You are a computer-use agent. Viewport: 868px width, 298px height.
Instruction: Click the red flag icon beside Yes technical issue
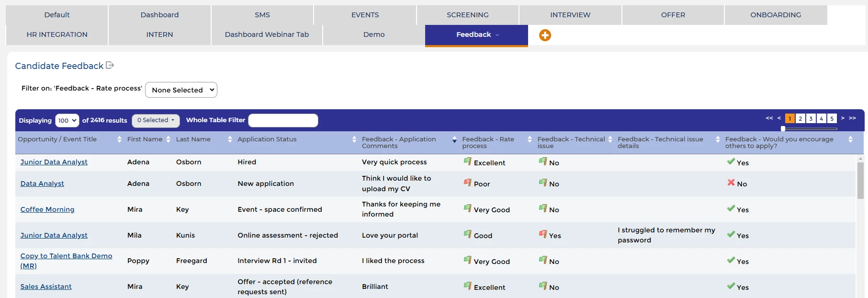click(x=543, y=234)
